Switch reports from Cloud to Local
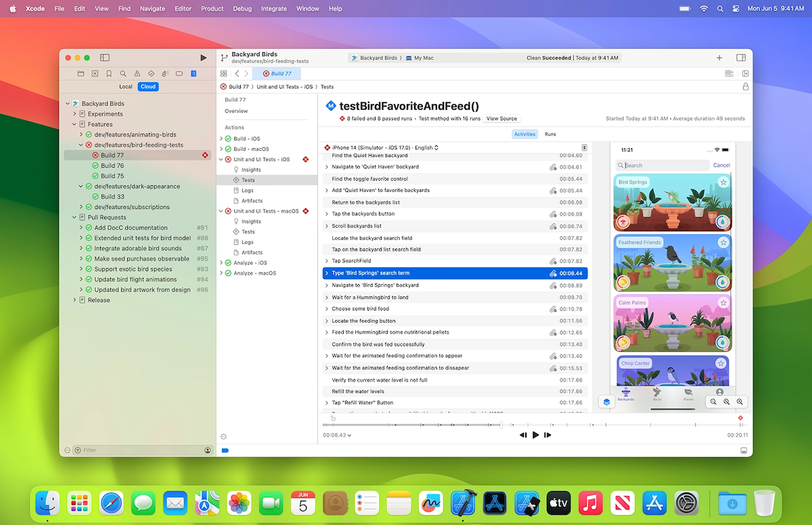This screenshot has height=525, width=812. click(126, 87)
